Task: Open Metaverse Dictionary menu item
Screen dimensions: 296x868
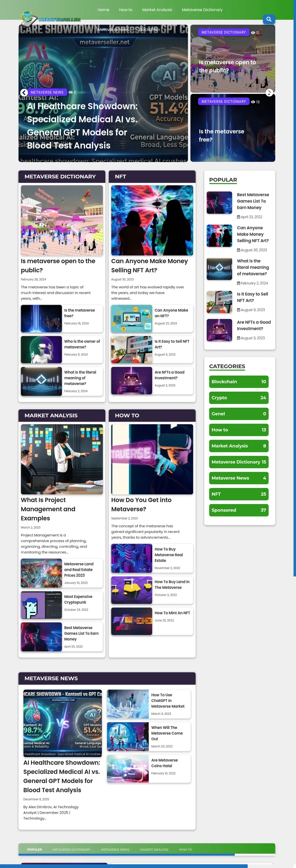Action: coord(202,10)
